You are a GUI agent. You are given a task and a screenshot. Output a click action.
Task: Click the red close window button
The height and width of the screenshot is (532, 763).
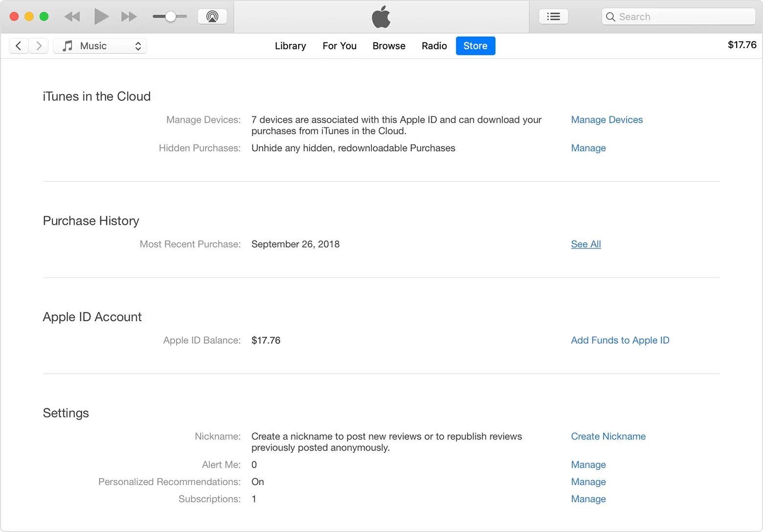14,17
